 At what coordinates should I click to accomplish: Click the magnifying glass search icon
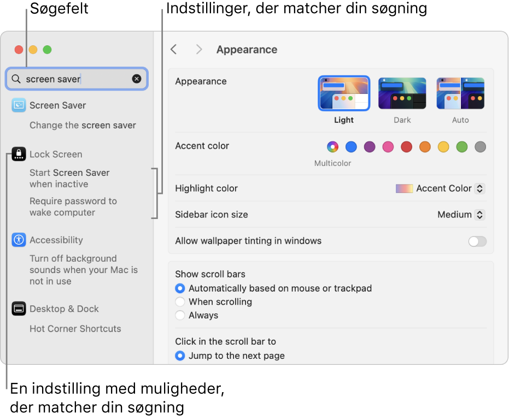[x=16, y=79]
